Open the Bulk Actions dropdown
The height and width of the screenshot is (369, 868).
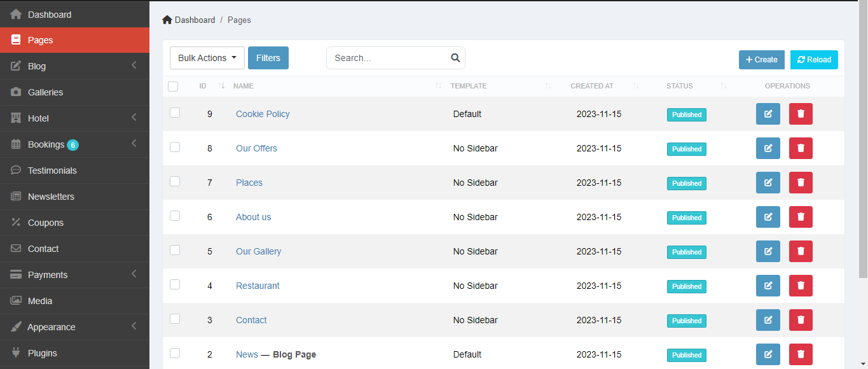207,58
